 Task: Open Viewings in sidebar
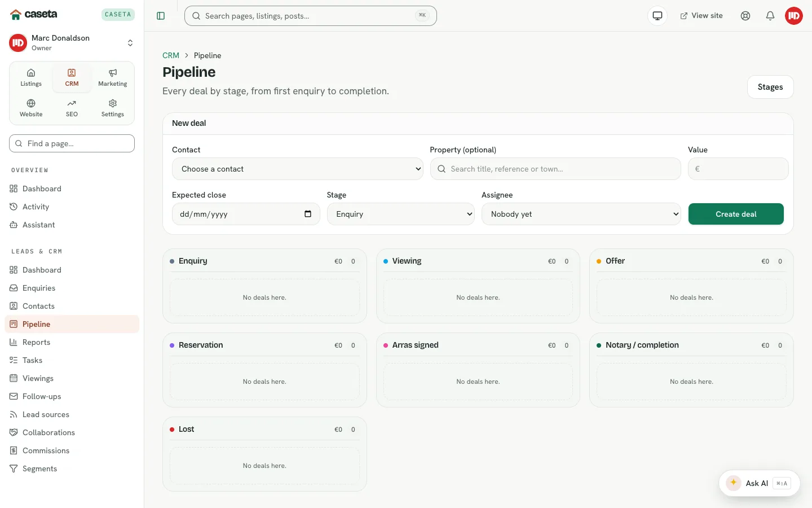tap(72, 378)
